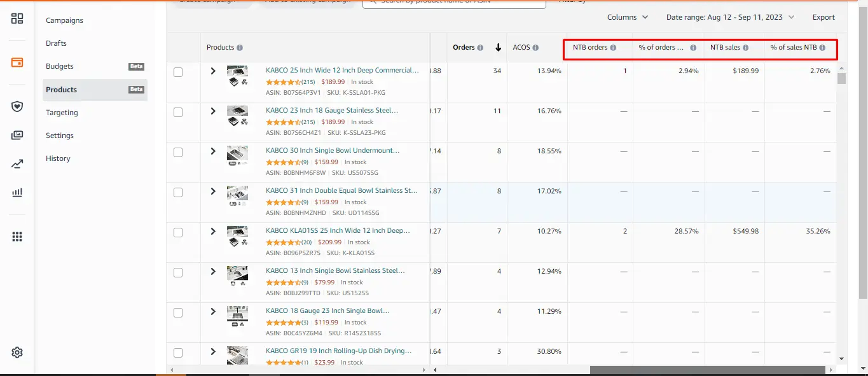Click info icon next to ACOS header
Screen dimensions: 868x376
(535, 48)
